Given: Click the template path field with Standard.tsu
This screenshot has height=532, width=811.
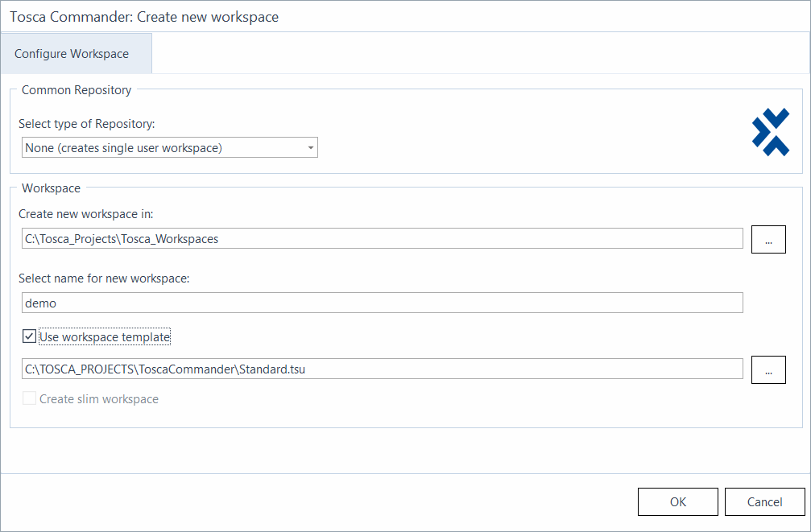Looking at the screenshot, I should click(x=383, y=369).
